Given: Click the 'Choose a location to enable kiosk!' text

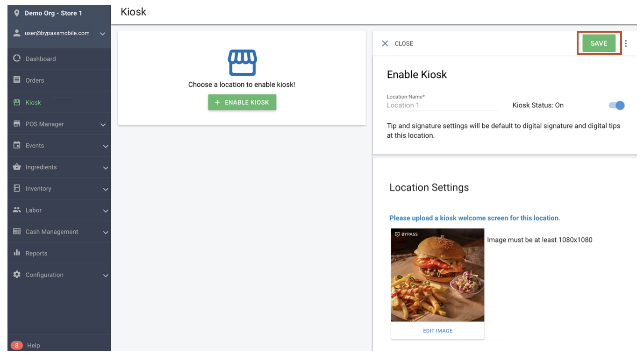Looking at the screenshot, I should tap(242, 85).
